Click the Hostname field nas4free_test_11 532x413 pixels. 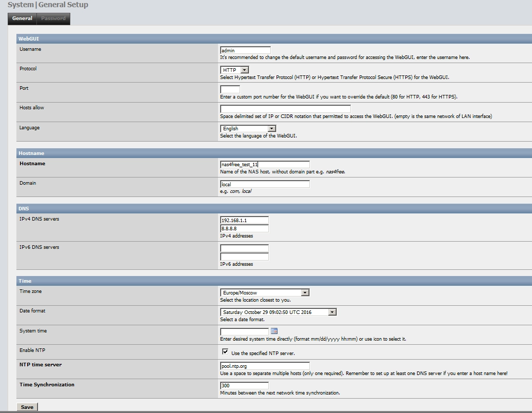click(x=265, y=165)
